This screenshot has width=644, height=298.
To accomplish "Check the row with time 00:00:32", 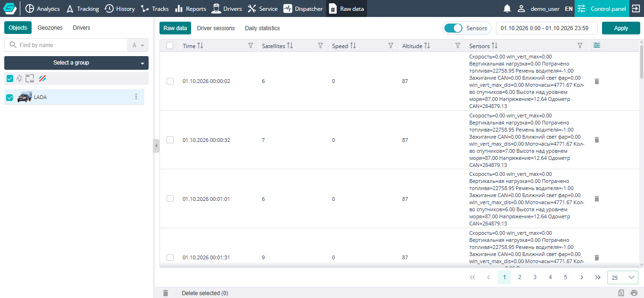I will click(170, 140).
